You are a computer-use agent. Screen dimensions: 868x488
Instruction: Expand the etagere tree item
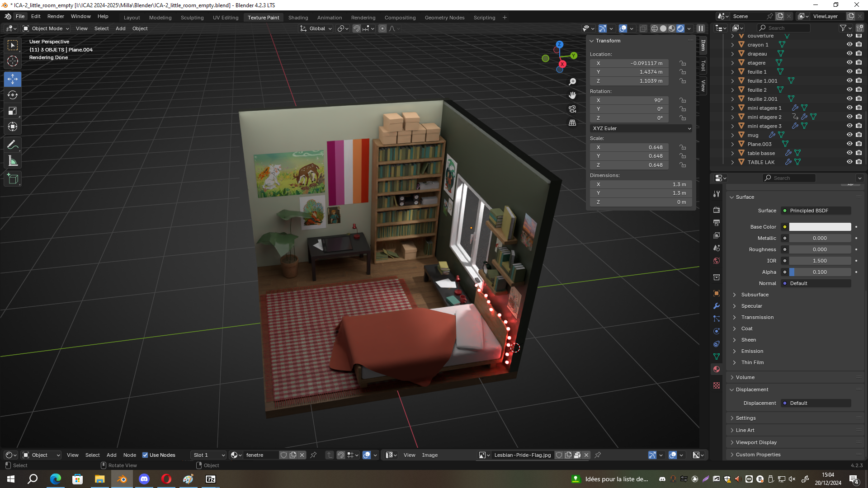pos(732,63)
